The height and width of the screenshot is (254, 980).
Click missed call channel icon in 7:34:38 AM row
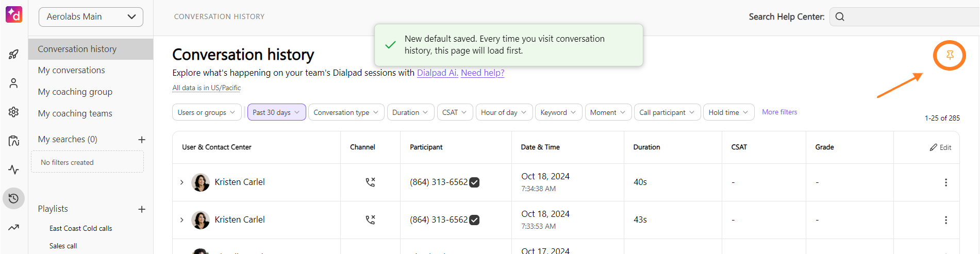pos(370,182)
